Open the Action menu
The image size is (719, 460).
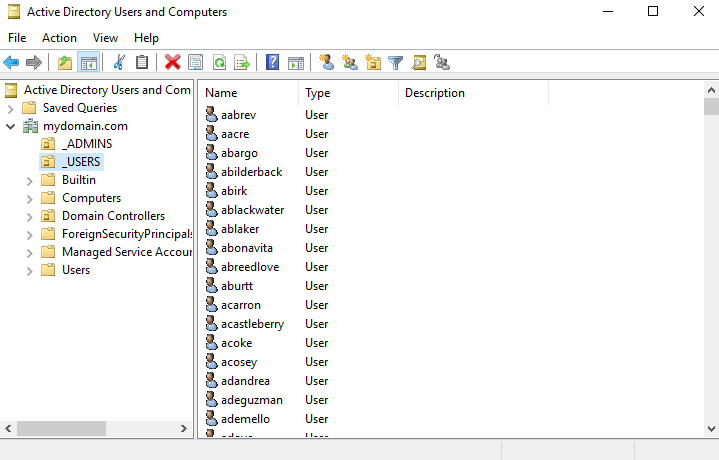(59, 38)
